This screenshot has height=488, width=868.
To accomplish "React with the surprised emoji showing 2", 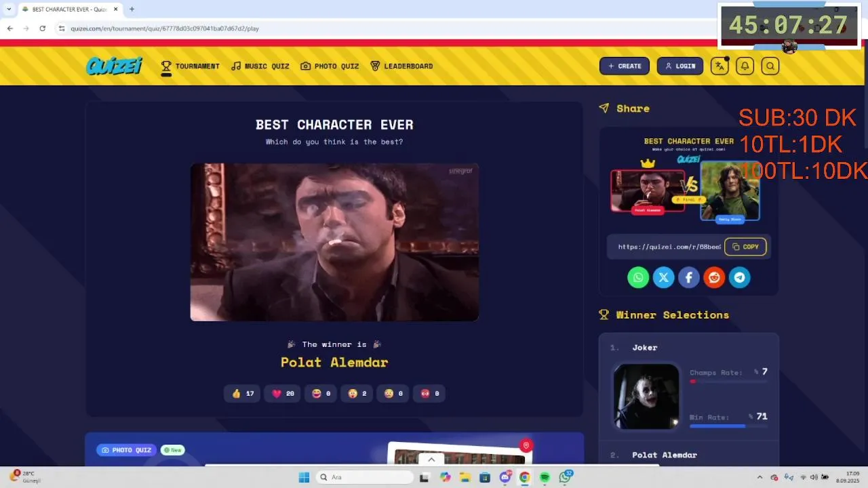I will coord(357,393).
